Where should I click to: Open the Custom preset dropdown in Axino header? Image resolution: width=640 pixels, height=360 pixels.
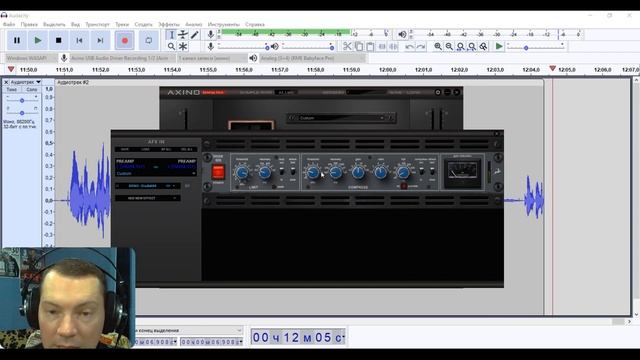point(341,118)
